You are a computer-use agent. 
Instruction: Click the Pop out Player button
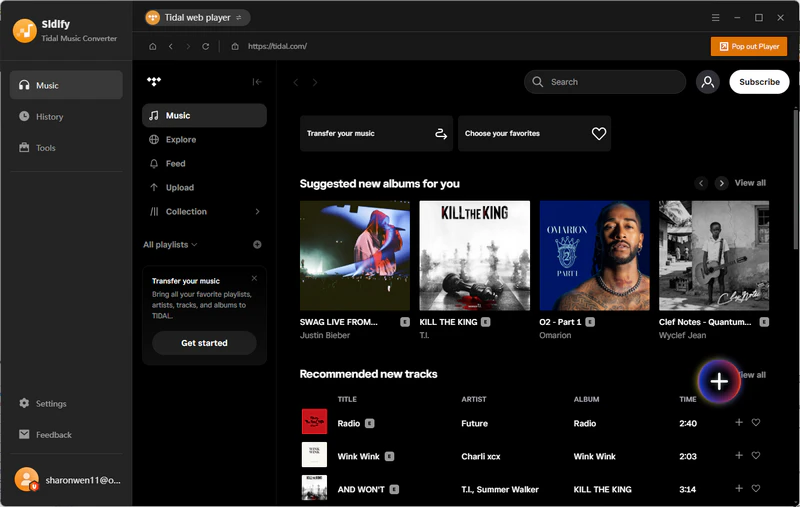click(x=748, y=46)
